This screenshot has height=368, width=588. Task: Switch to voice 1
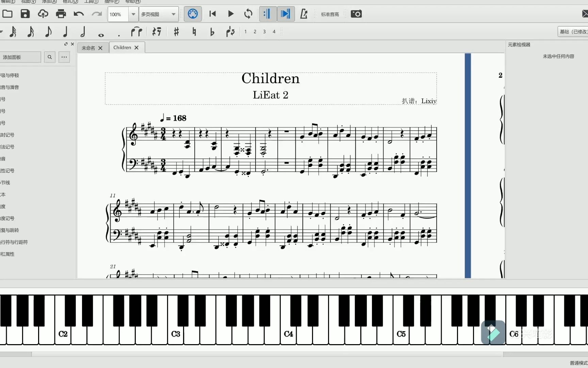[x=245, y=32]
